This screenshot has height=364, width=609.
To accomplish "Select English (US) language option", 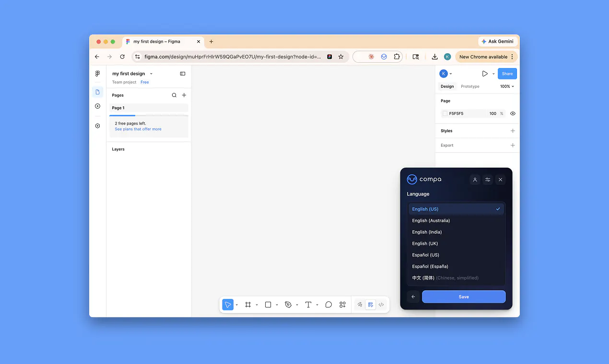I will 456,209.
